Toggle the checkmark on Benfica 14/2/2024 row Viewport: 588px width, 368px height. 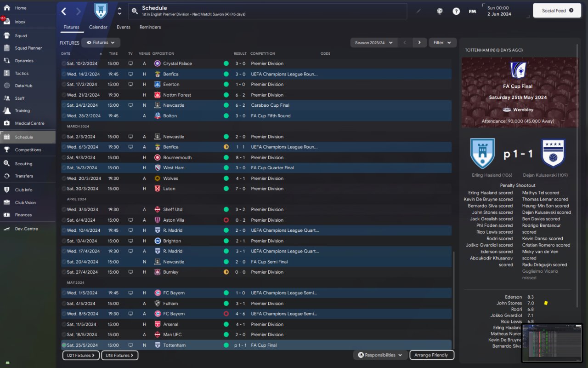[64, 74]
